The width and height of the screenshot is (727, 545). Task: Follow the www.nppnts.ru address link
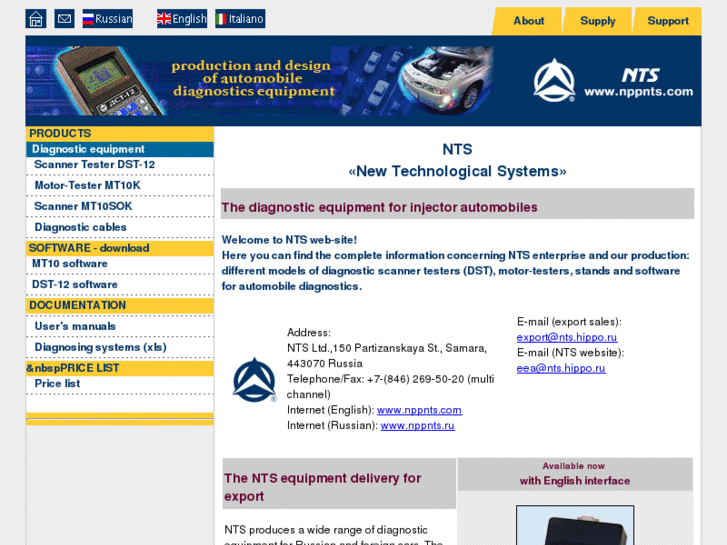click(x=417, y=425)
